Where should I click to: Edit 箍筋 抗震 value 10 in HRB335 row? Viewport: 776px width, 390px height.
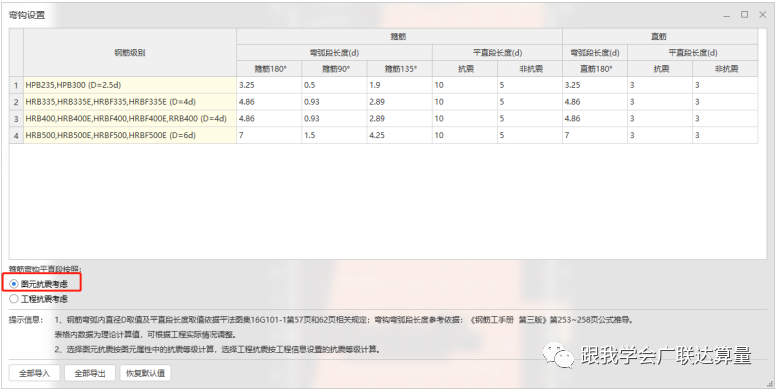click(x=465, y=102)
